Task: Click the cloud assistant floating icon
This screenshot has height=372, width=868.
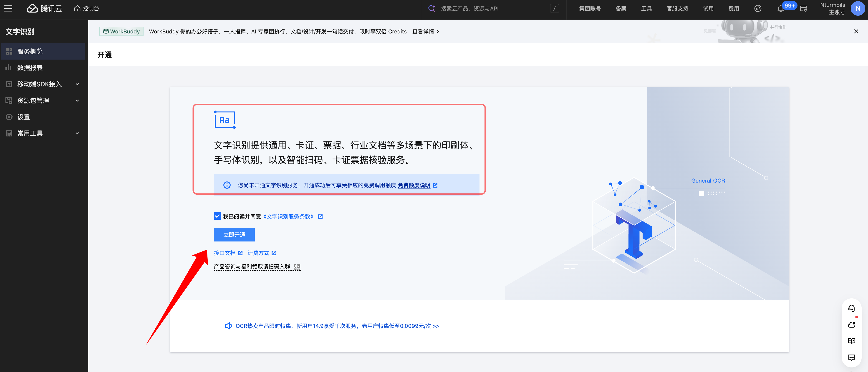Action: 851,324
